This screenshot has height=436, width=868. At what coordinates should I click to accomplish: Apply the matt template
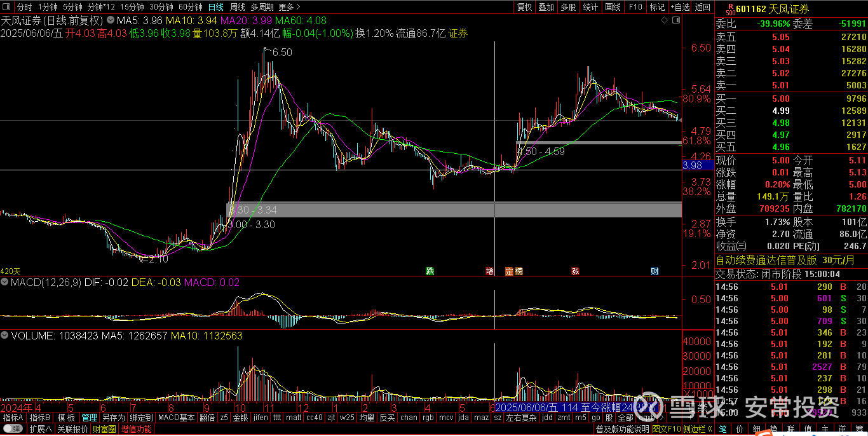point(294,418)
